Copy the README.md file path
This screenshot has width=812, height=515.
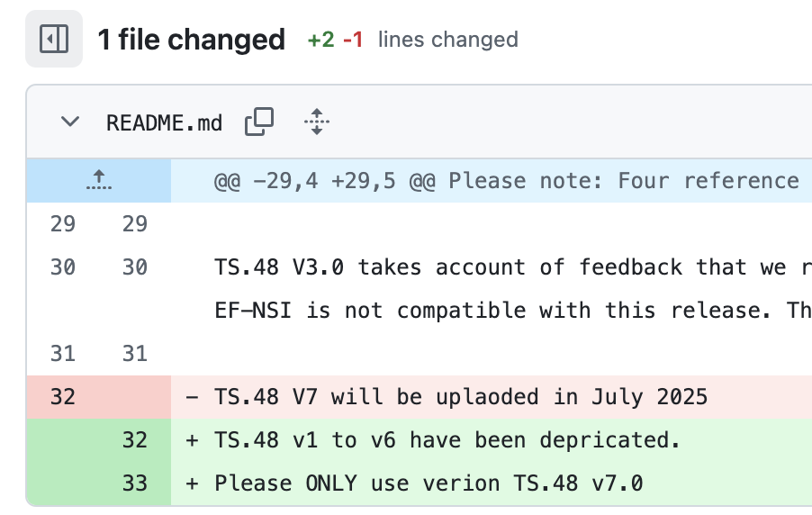(x=259, y=122)
